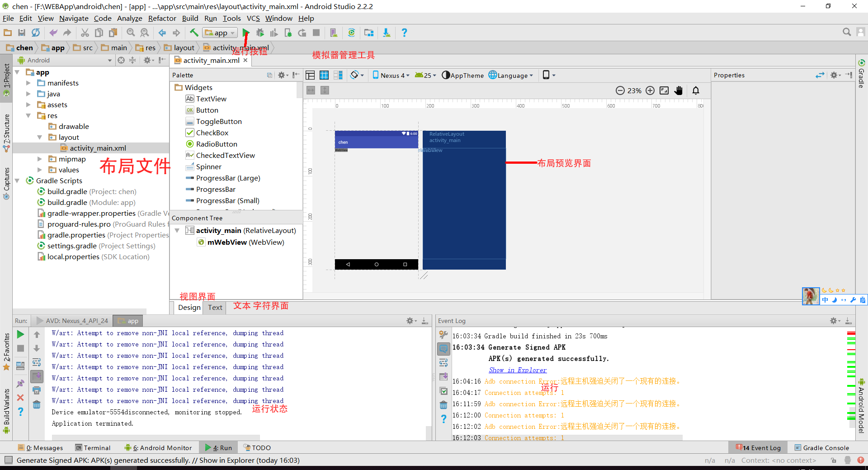Open the Android project view dropdown
Image resolution: width=868 pixels, height=470 pixels.
pos(65,60)
